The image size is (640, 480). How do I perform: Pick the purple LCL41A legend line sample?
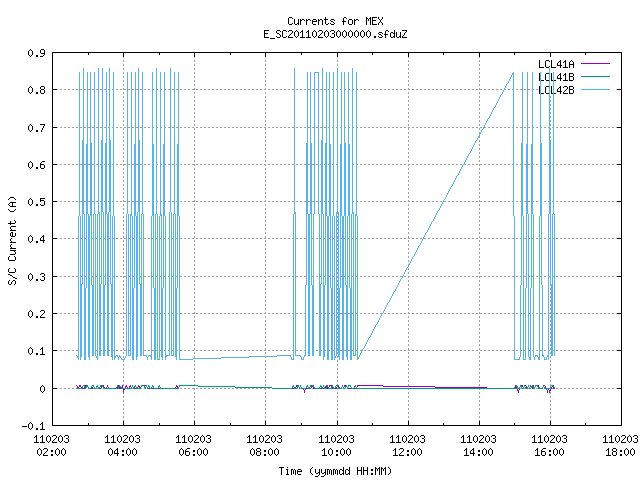click(595, 64)
